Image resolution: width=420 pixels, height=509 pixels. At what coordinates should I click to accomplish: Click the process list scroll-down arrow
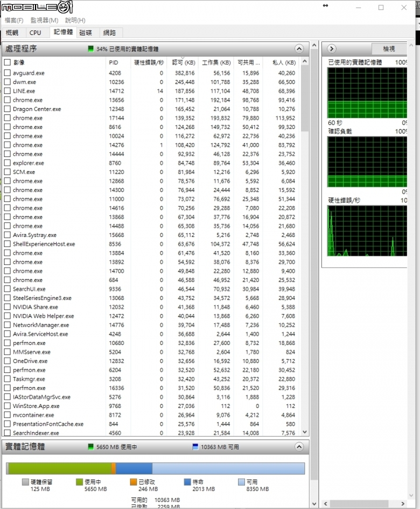[304, 432]
